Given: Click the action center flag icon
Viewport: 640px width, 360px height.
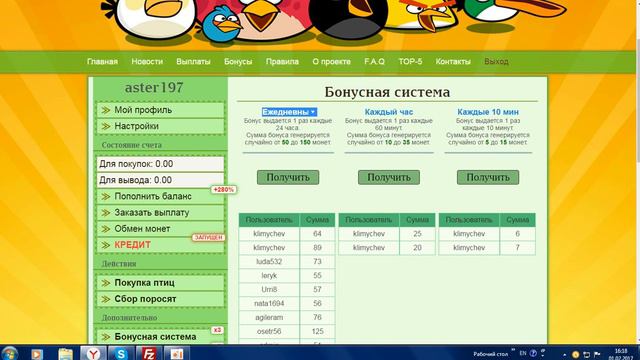Looking at the screenshot, I should [597, 354].
